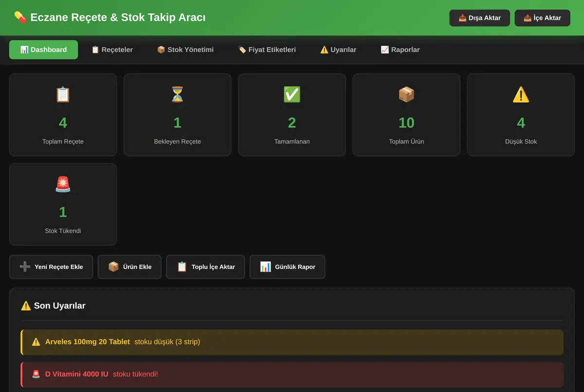
Task: Switch to the Dashboard tab
Action: [43, 50]
